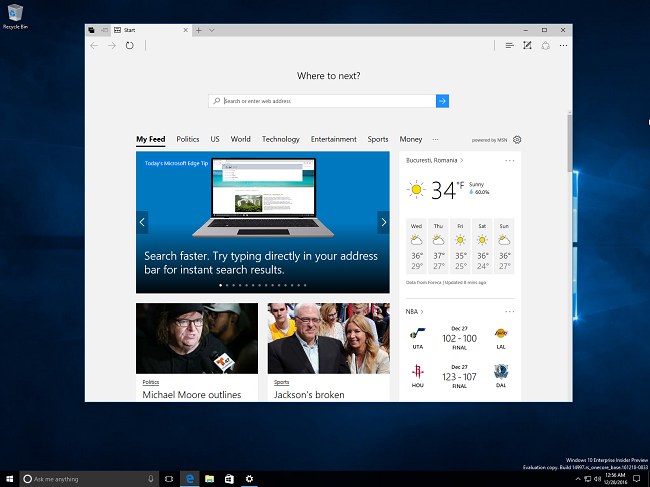Click the Dallas Mavericks DAL logo
Screen dimensions: 650x487
[x=501, y=372]
